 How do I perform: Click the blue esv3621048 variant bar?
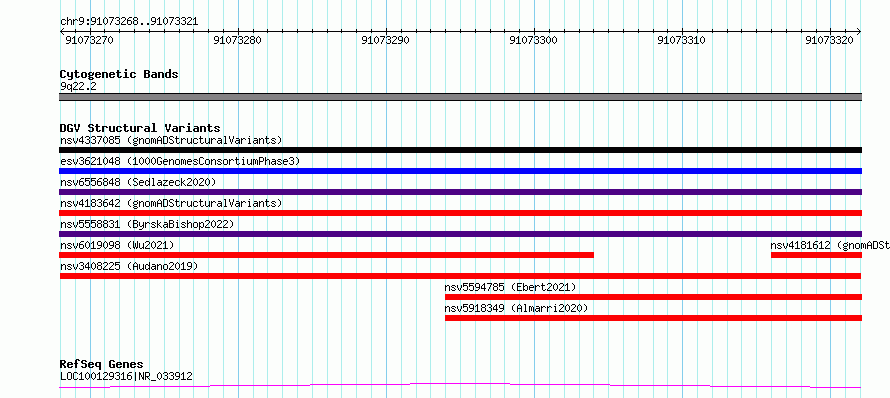[x=460, y=171]
